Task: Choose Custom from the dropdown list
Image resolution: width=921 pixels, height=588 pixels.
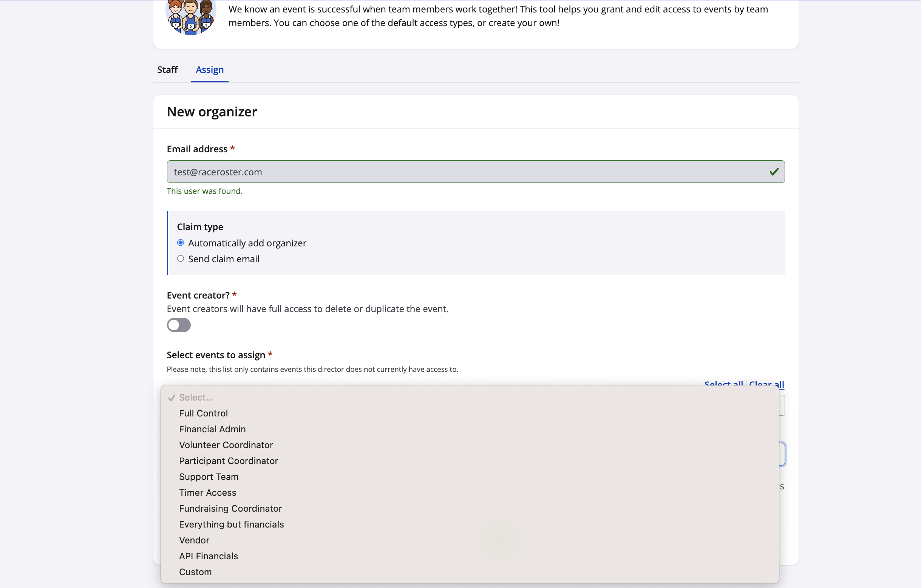Action: 195,572
